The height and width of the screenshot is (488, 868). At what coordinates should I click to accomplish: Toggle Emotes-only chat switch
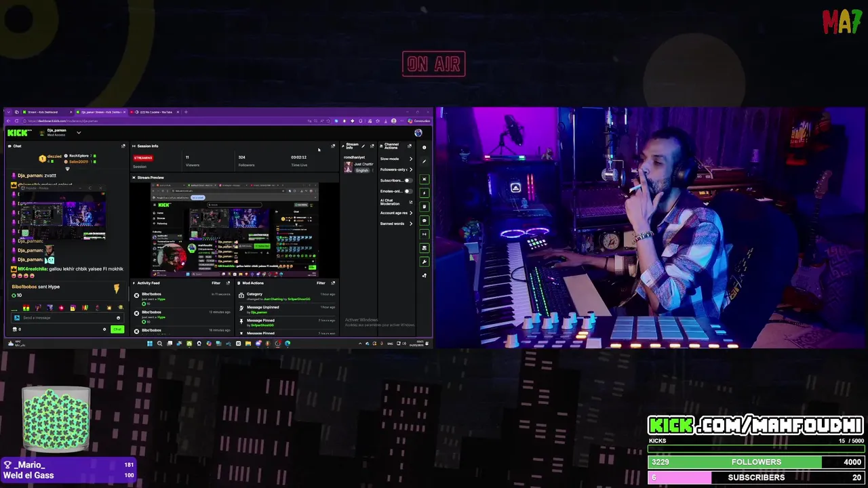click(408, 191)
